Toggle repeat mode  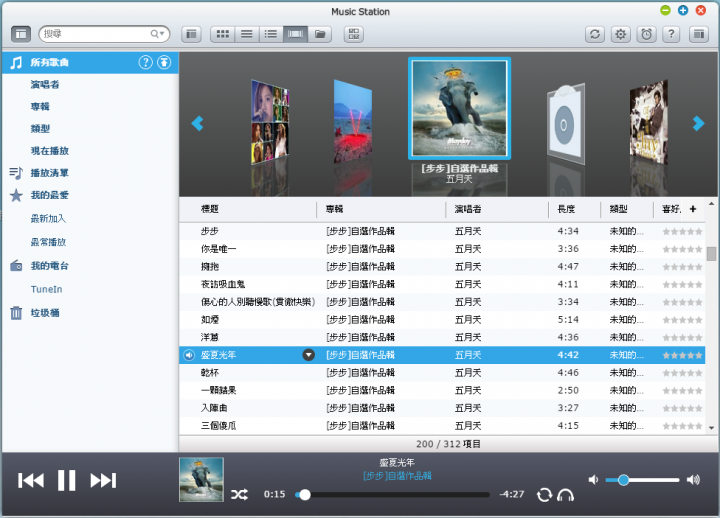tap(544, 495)
